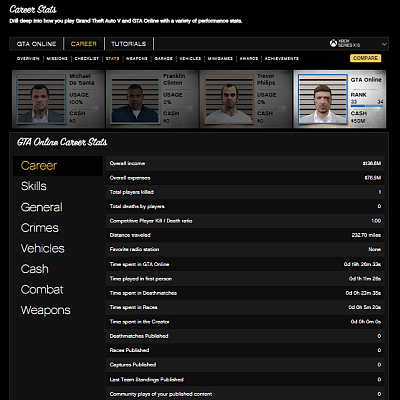Viewport: 400px width, 400px height.
Task: Select the Career stats category
Action: [x=58, y=166]
